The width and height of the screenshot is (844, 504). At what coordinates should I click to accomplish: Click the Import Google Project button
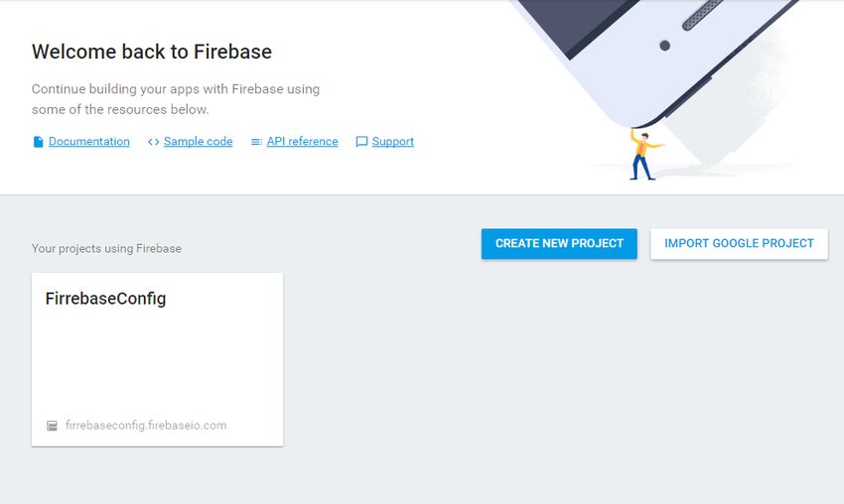tap(739, 244)
